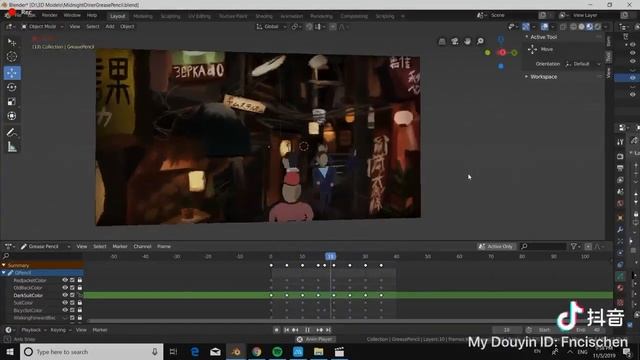Open dope sheet filter funnel
Screen dimensions: 640x360
click(x=574, y=247)
